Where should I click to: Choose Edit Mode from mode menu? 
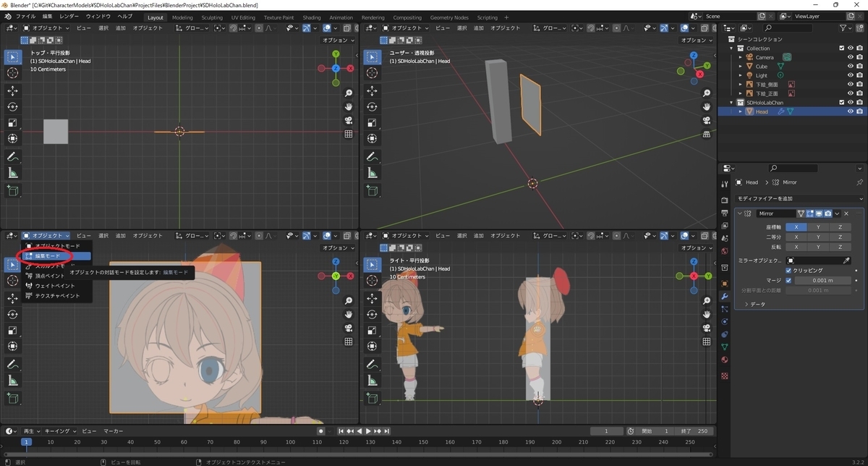tap(57, 256)
